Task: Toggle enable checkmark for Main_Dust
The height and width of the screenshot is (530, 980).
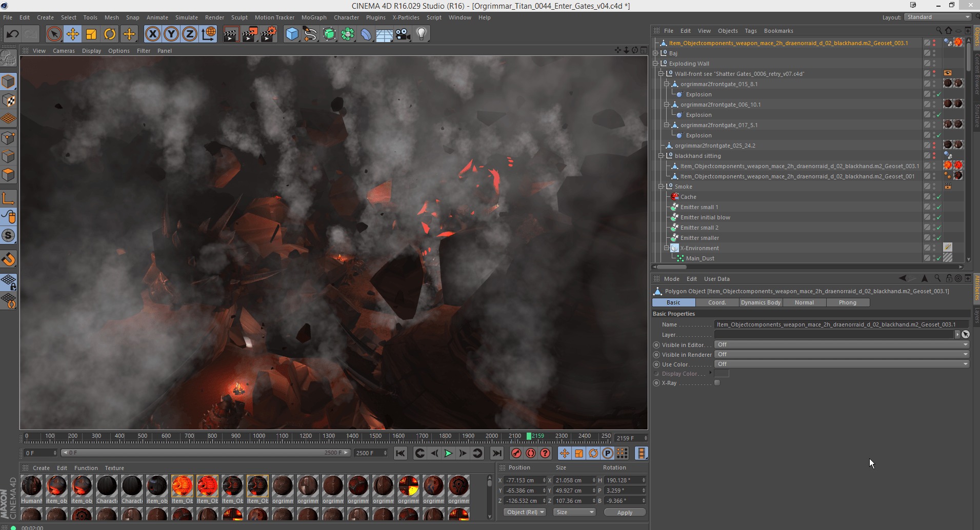Action: point(939,258)
